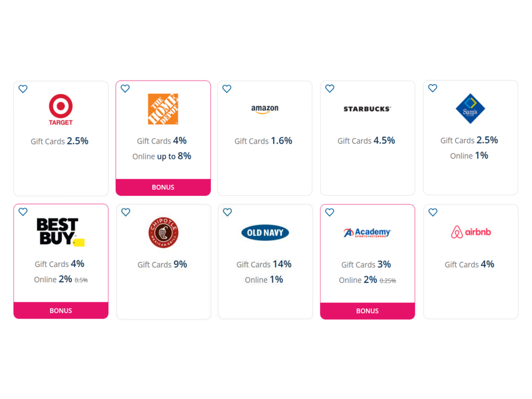
Task: Click the Sam's Club heart icon
Action: pyautogui.click(x=433, y=88)
